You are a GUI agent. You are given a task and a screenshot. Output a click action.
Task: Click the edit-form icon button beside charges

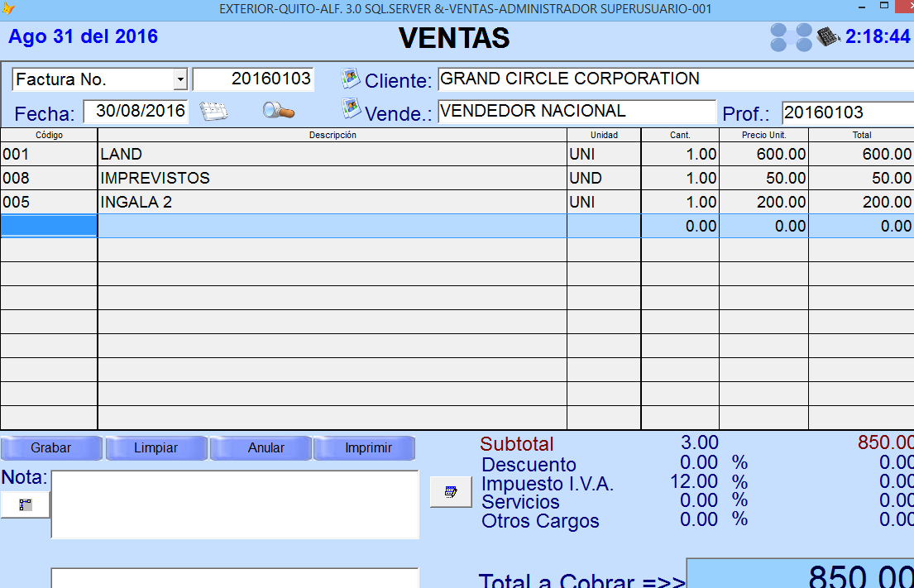click(x=451, y=492)
